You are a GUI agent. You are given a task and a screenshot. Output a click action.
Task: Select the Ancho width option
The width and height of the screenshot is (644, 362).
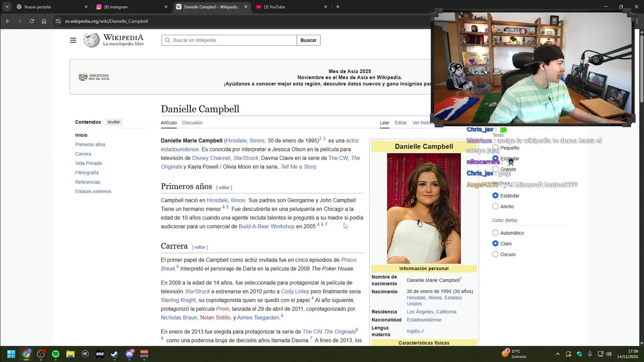pos(496,207)
